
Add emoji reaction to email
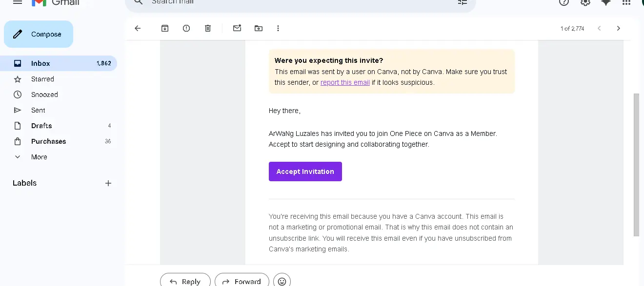tap(282, 281)
